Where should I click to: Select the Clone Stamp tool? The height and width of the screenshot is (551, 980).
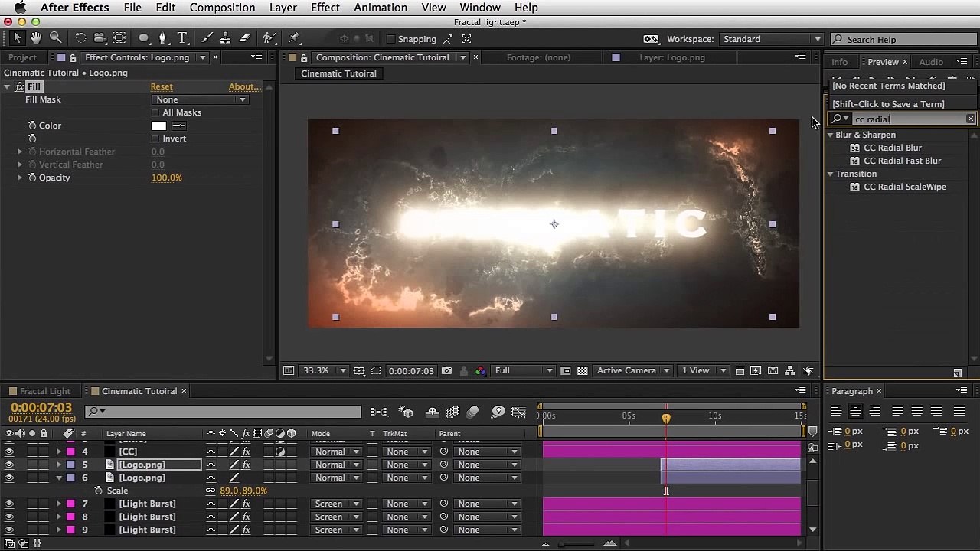[225, 37]
